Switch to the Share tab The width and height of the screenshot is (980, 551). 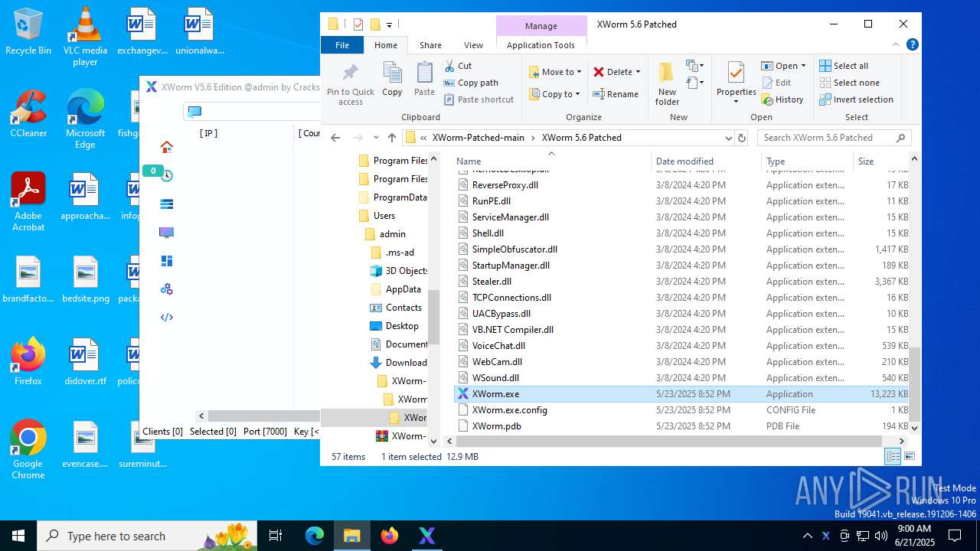pos(430,45)
